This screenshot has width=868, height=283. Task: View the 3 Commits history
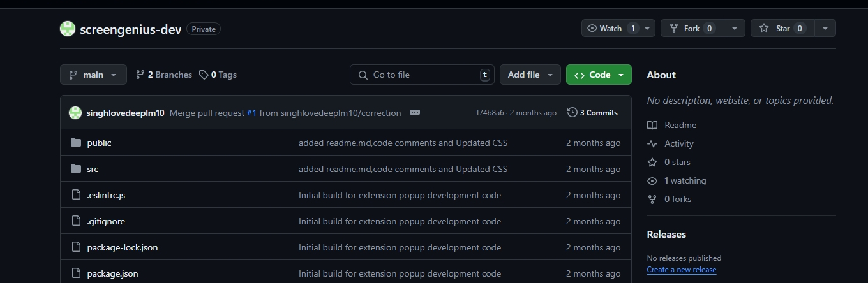(592, 113)
